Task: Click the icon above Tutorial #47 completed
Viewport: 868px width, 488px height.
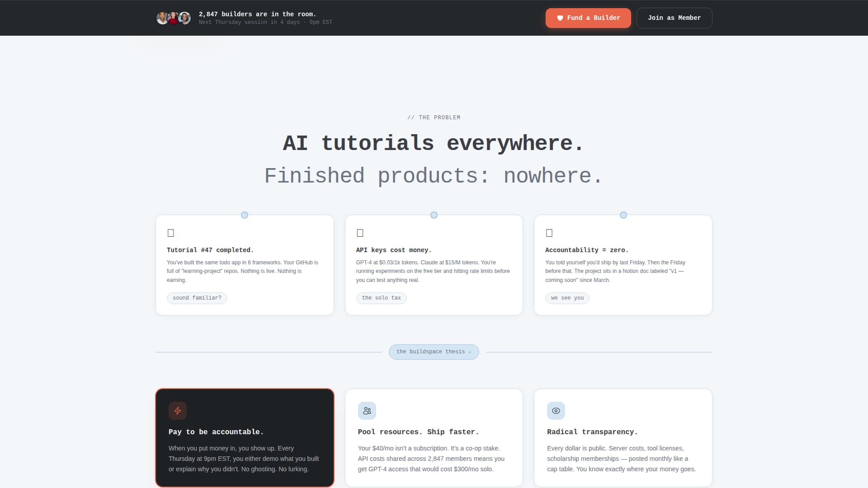Action: pyautogui.click(x=171, y=233)
